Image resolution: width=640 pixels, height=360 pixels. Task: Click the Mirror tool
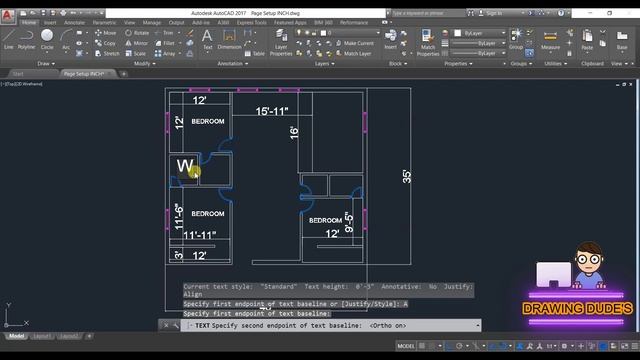pyautogui.click(x=137, y=43)
